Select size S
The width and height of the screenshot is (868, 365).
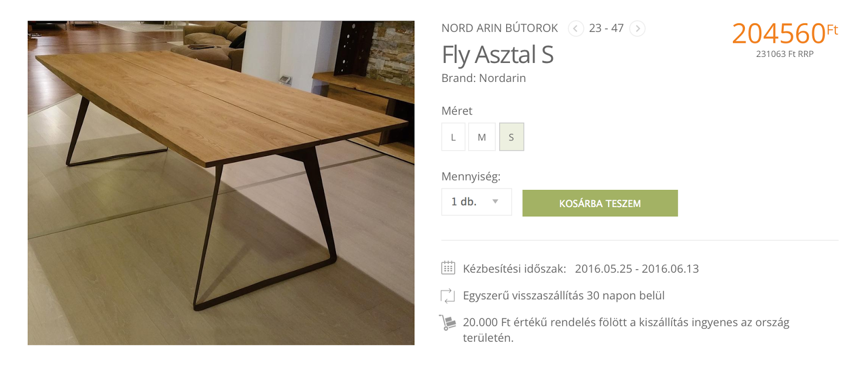click(x=512, y=137)
